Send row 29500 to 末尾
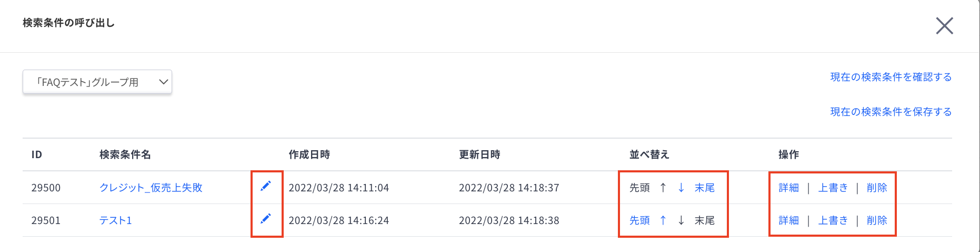The width and height of the screenshot is (980, 252). point(705,188)
